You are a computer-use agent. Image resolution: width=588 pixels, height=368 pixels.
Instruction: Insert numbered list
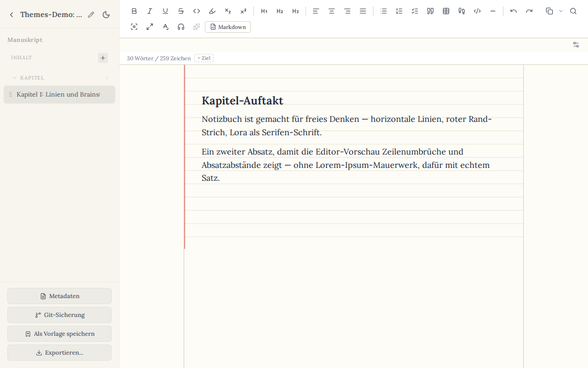(x=399, y=11)
